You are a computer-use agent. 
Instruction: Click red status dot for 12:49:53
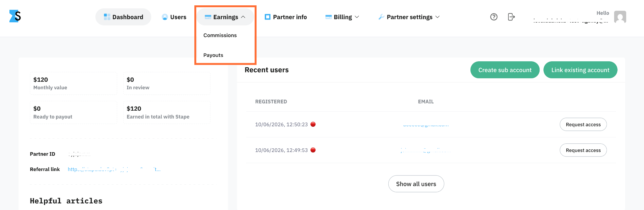click(313, 150)
